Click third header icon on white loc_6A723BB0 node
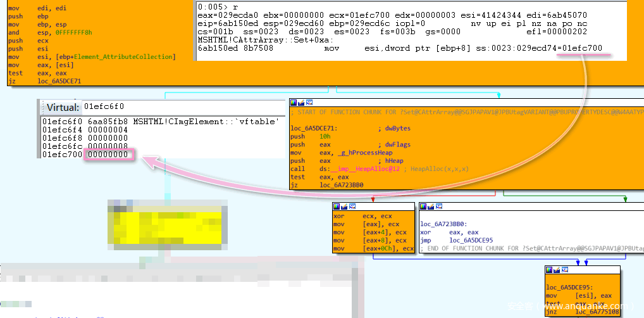Viewport: 644px width, 318px height. click(439, 207)
